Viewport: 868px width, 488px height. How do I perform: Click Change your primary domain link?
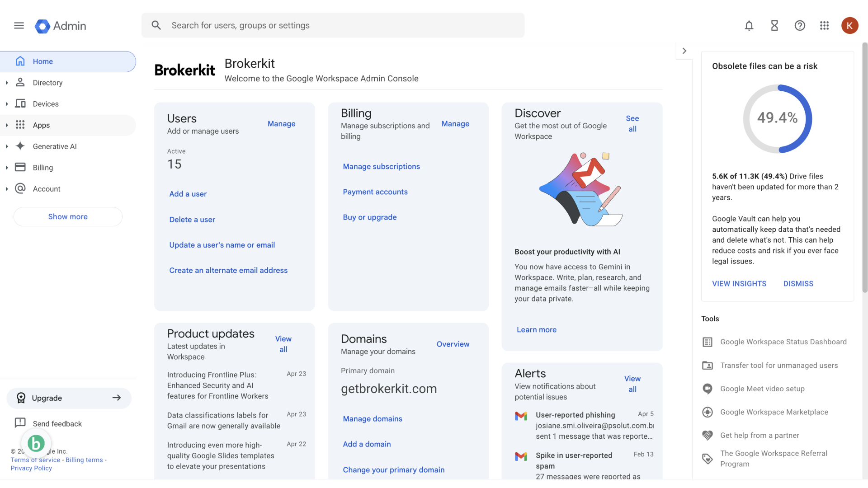(393, 470)
